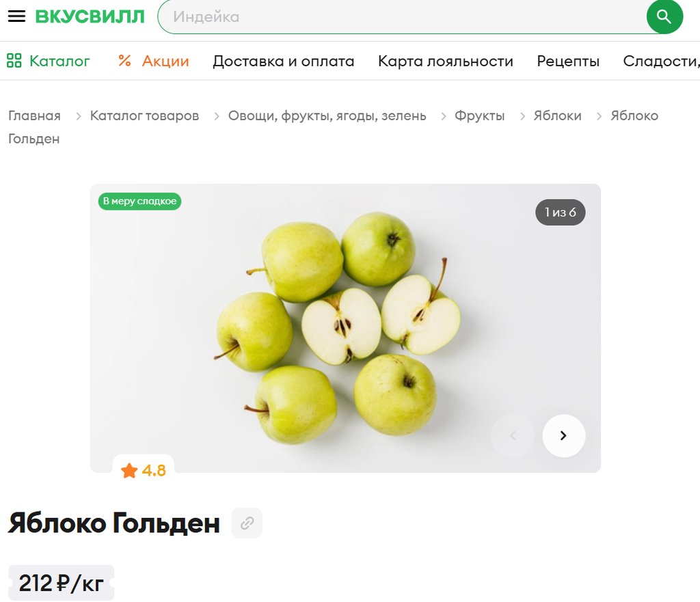The image size is (700, 602).
Task: Click the green search magnifier button
Action: 664,16
